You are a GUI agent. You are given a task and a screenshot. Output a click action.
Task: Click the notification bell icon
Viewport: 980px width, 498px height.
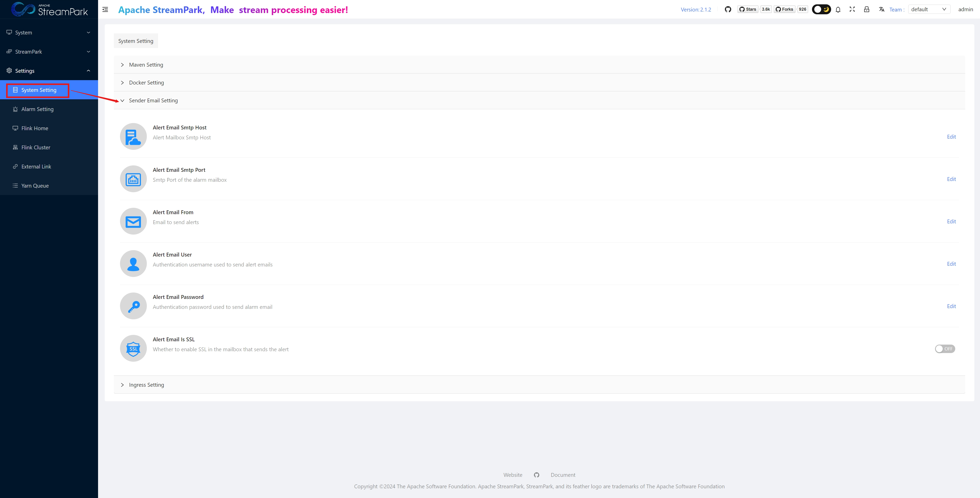(x=838, y=9)
